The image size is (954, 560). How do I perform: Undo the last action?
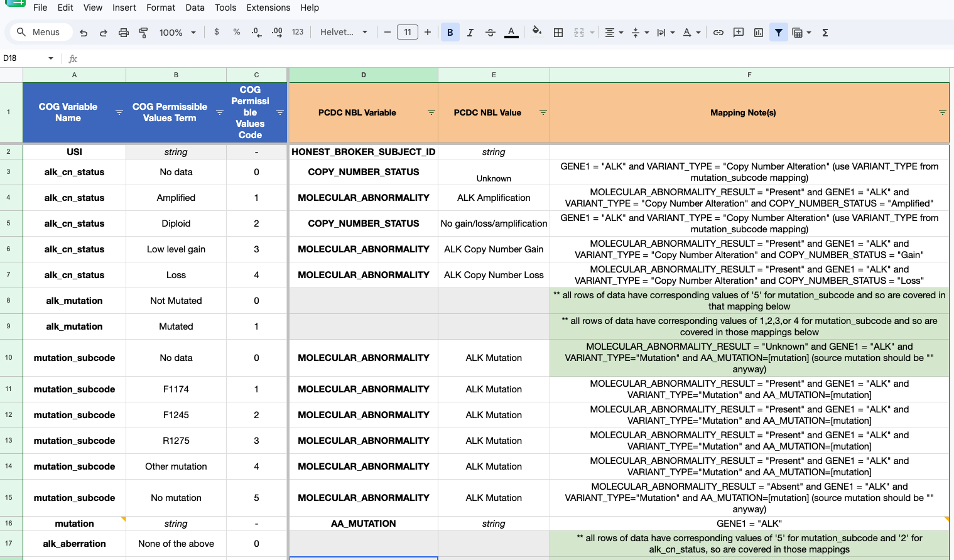click(x=84, y=33)
